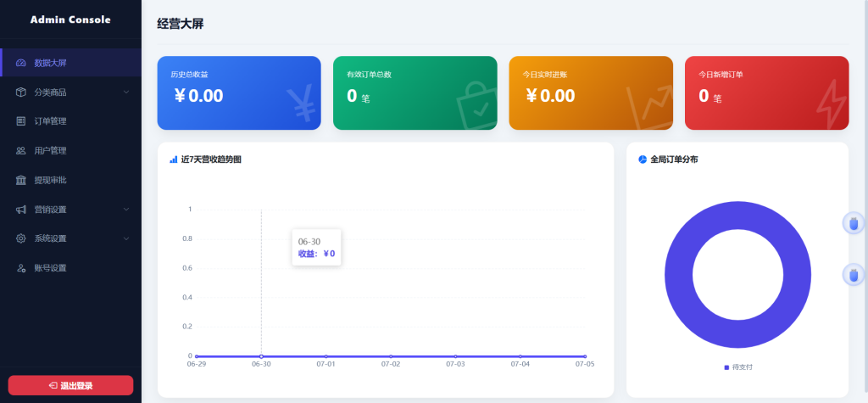Click the 07-05 data point on the line
This screenshot has height=403, width=868.
pos(585,356)
